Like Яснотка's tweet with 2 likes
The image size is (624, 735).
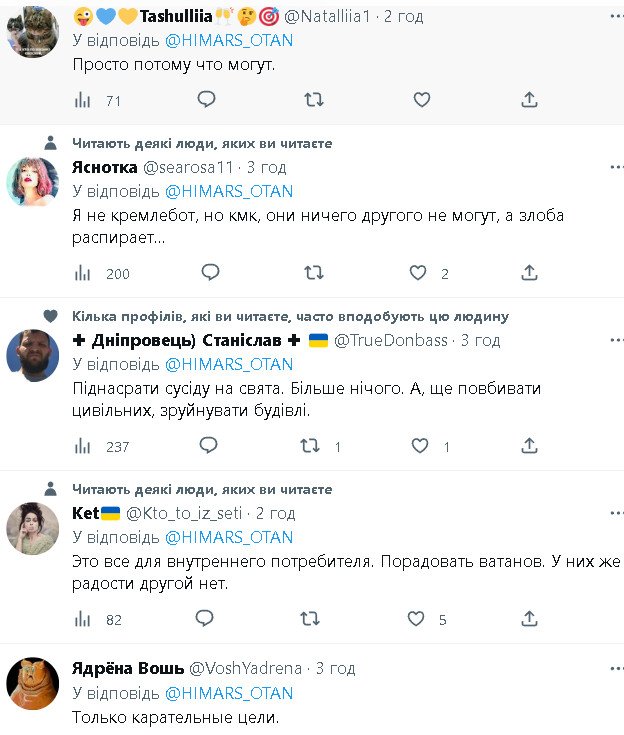419,273
